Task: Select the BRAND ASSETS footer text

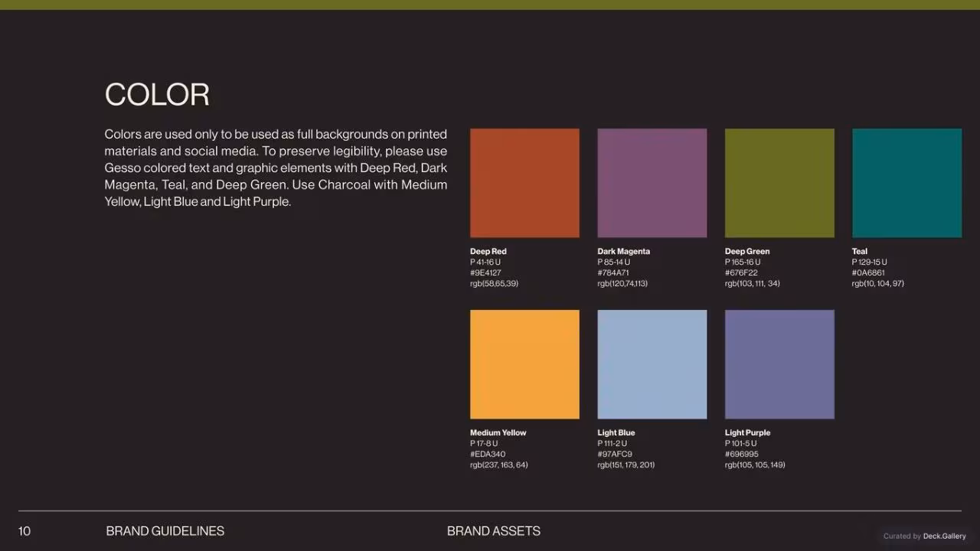Action: pyautogui.click(x=494, y=530)
